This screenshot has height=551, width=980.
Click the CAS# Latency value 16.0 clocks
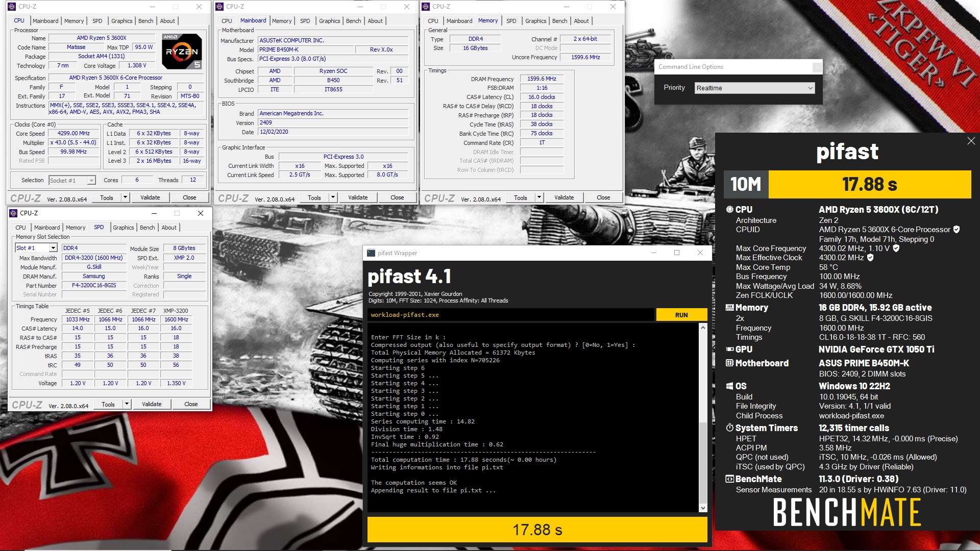pos(542,97)
